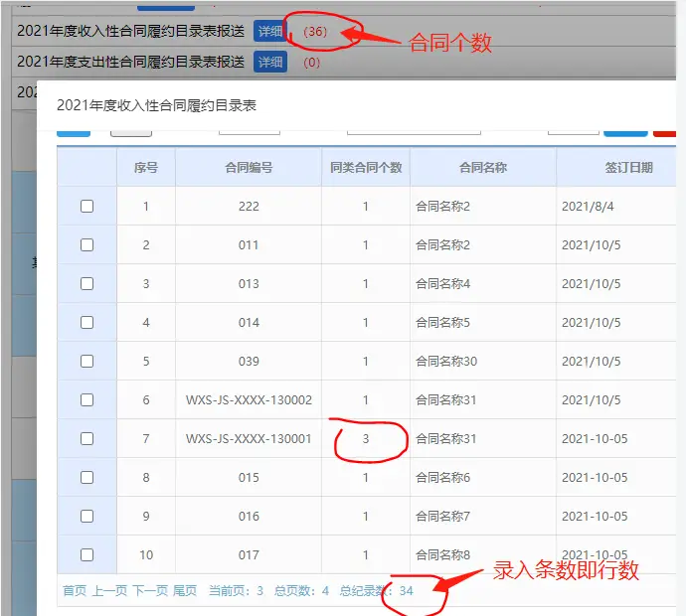Check the checkbox for contract 039
Image resolution: width=686 pixels, height=616 pixels.
(x=87, y=361)
